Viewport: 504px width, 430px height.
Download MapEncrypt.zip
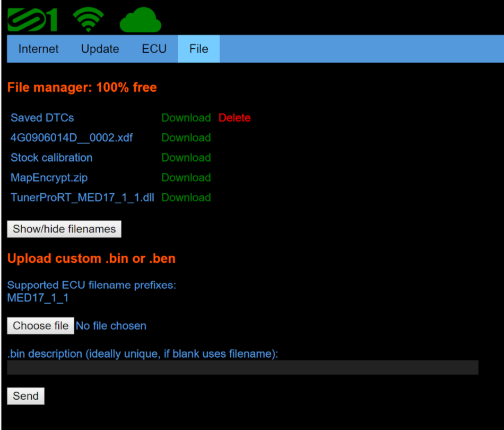tap(186, 178)
